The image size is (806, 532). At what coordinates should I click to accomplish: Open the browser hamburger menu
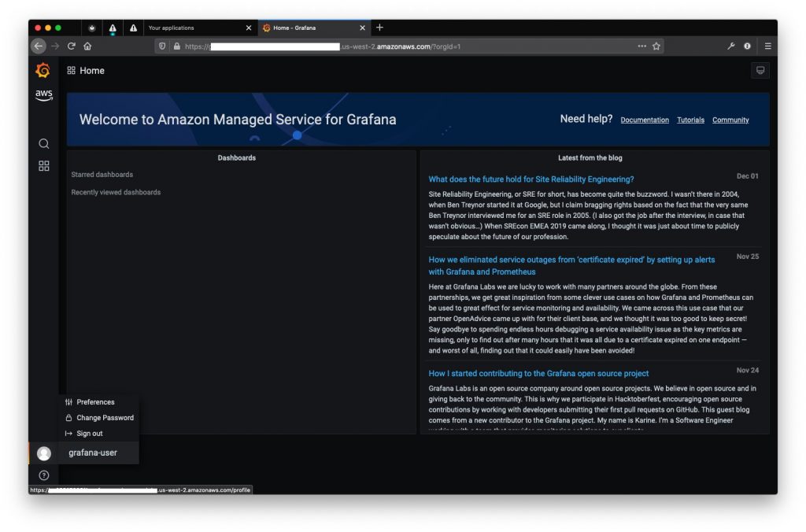click(767, 46)
